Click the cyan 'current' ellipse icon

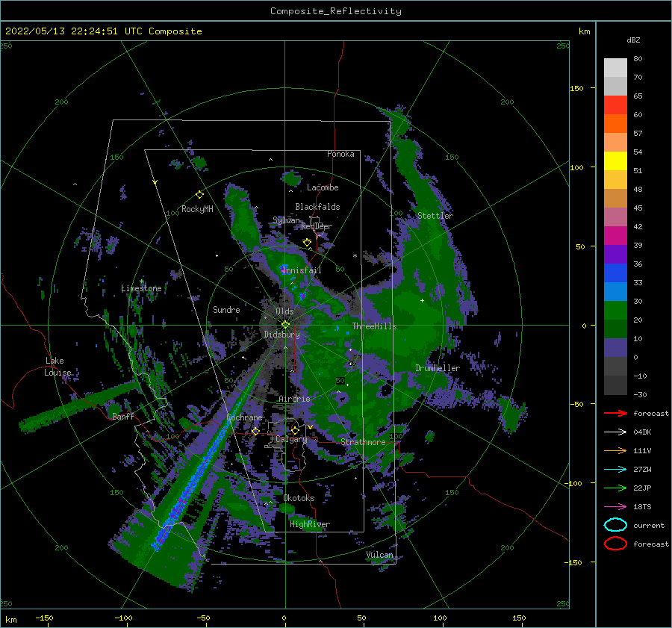(615, 525)
